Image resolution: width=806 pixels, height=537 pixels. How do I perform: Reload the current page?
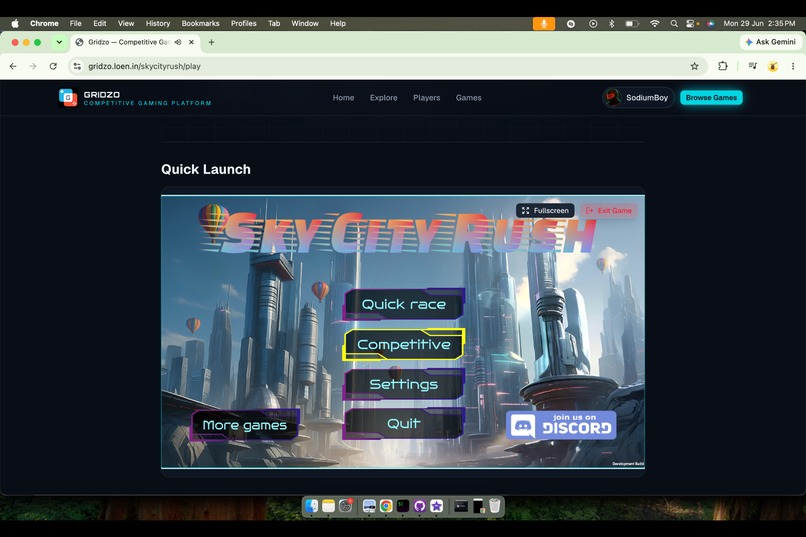coord(53,66)
